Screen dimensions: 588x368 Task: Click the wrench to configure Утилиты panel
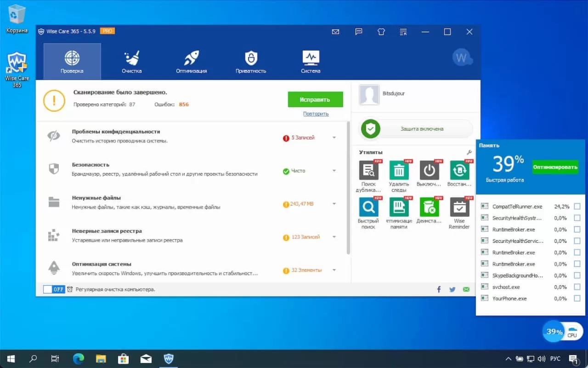tap(469, 152)
